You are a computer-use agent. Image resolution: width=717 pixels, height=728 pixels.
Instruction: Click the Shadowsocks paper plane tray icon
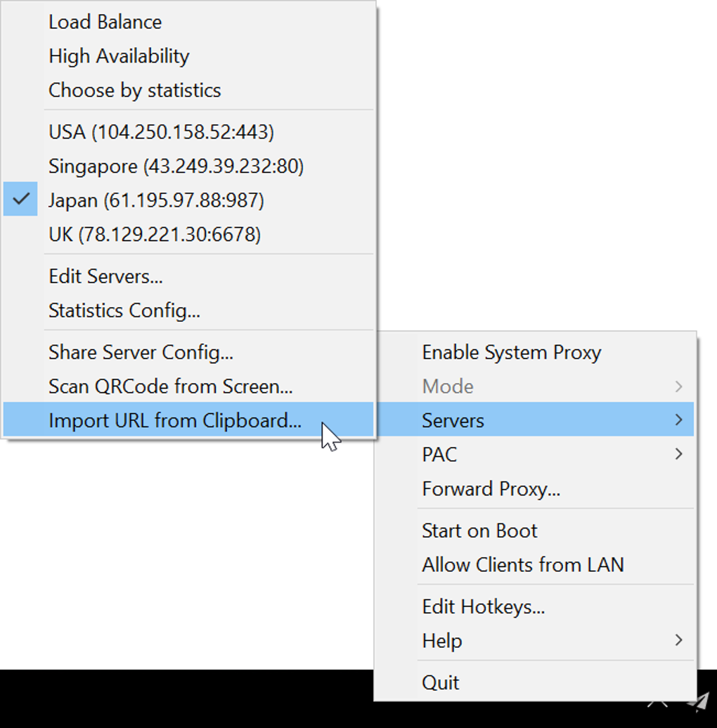point(698,701)
